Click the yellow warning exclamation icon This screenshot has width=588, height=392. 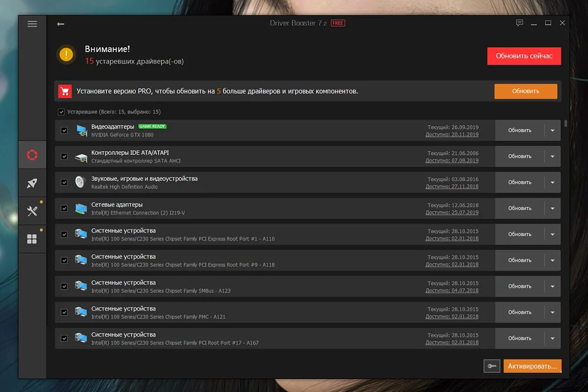pos(66,54)
